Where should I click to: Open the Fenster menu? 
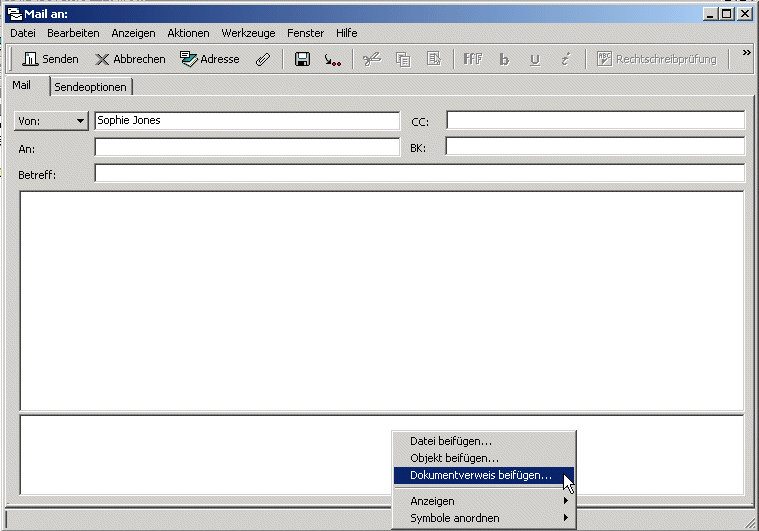tap(305, 33)
